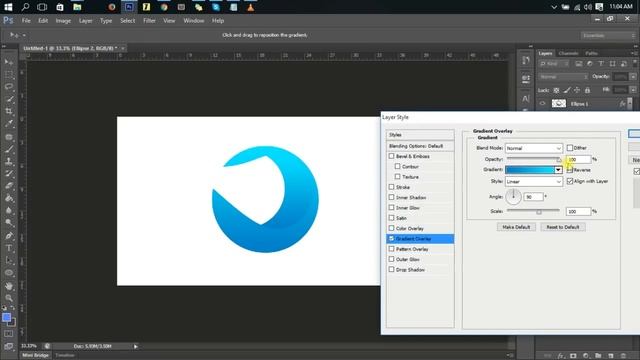Select the Hand tool
The width and height of the screenshot is (640, 360).
click(x=9, y=286)
